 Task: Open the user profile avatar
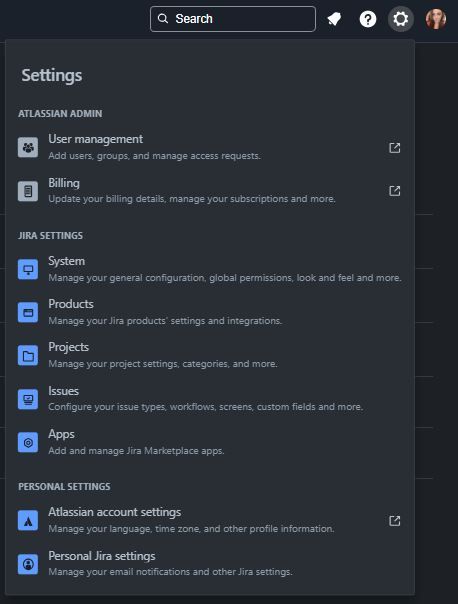[x=436, y=19]
